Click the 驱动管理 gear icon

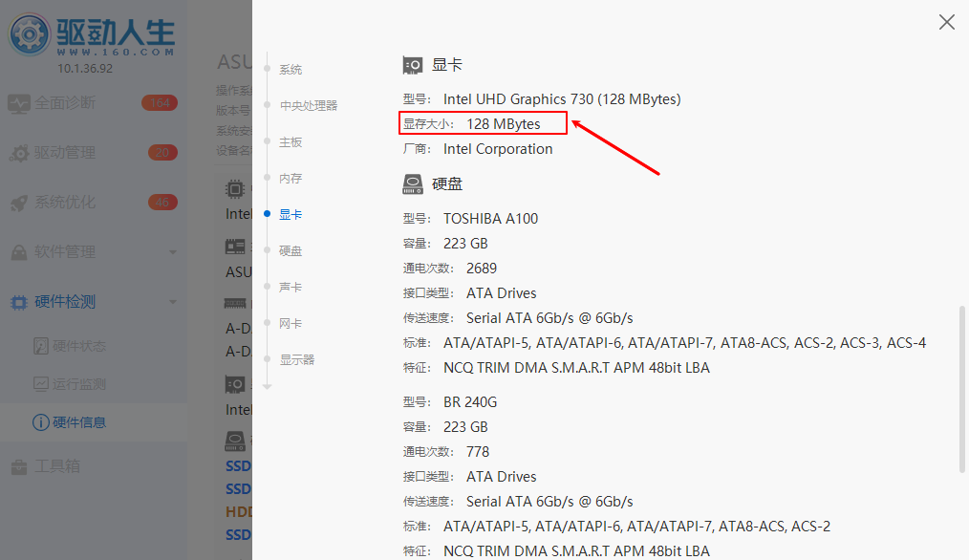(19, 153)
